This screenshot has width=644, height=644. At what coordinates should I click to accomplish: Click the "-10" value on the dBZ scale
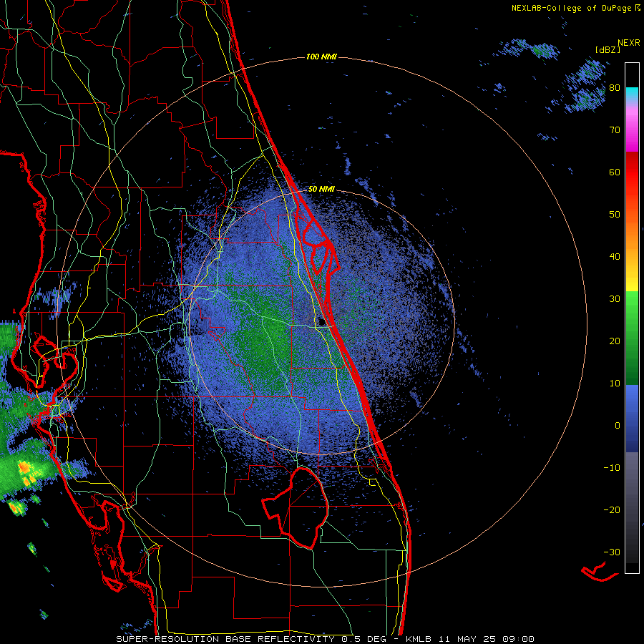(612, 468)
